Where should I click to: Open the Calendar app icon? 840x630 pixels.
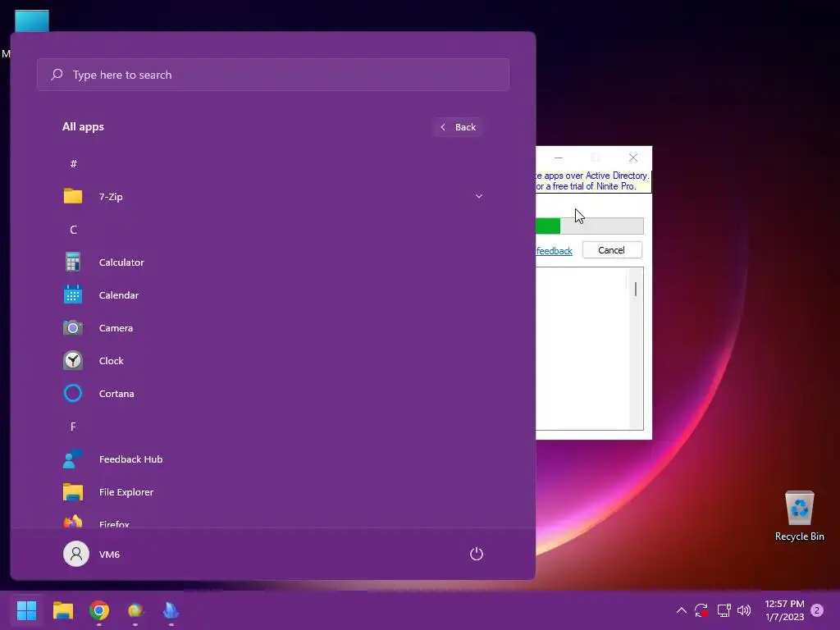73,294
